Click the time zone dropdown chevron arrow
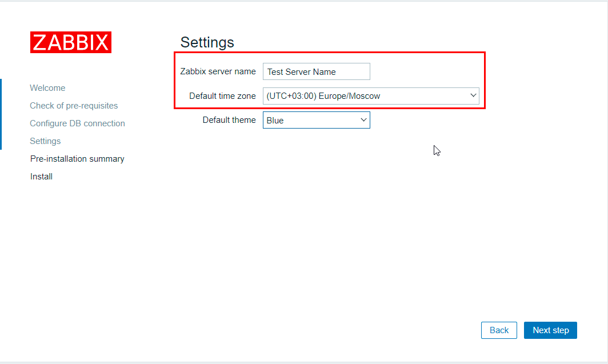The image size is (608, 364). [473, 96]
